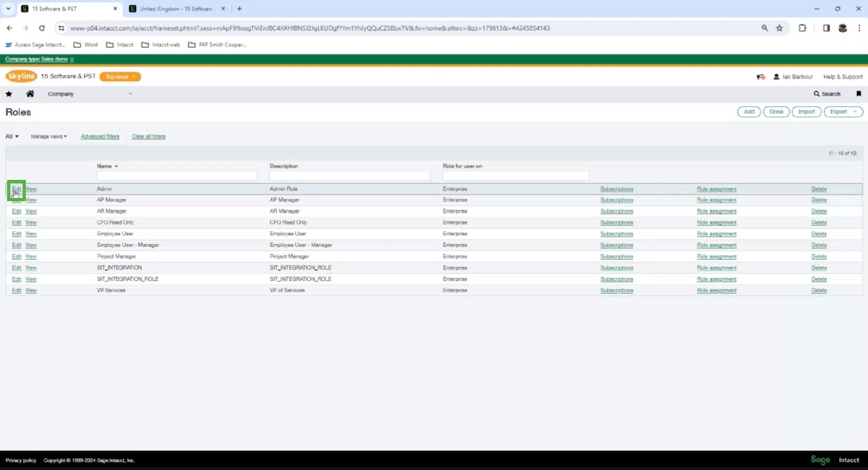The image size is (868, 470).
Task: Click Edit for the Admin role
Action: coord(16,189)
